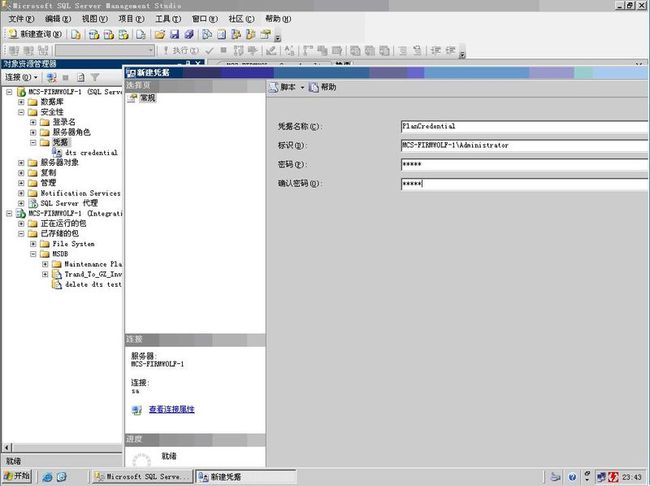Show Object Explorer via toolbar icon
This screenshot has width=650, height=486.
click(236, 34)
